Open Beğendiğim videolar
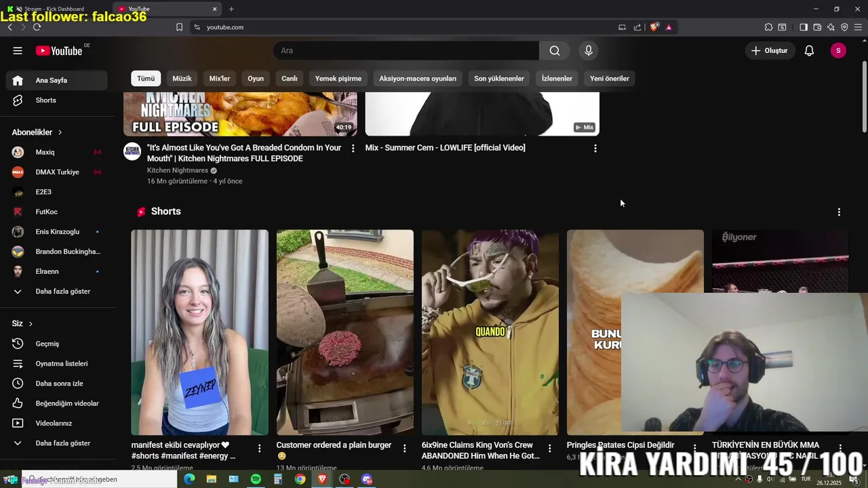Image resolution: width=868 pixels, height=488 pixels. (57, 403)
